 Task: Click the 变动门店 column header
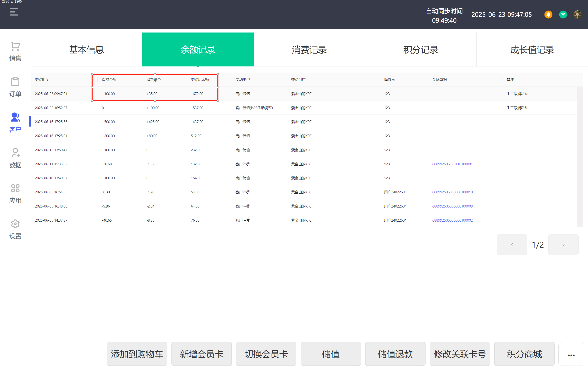coord(298,80)
